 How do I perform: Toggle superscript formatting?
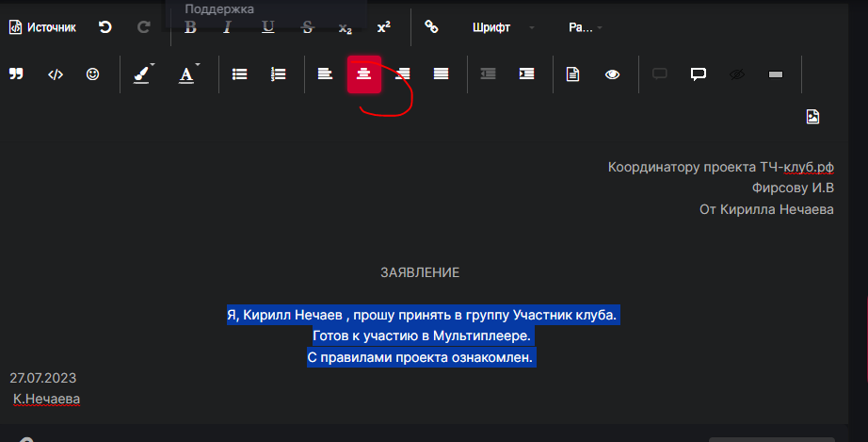(x=384, y=27)
